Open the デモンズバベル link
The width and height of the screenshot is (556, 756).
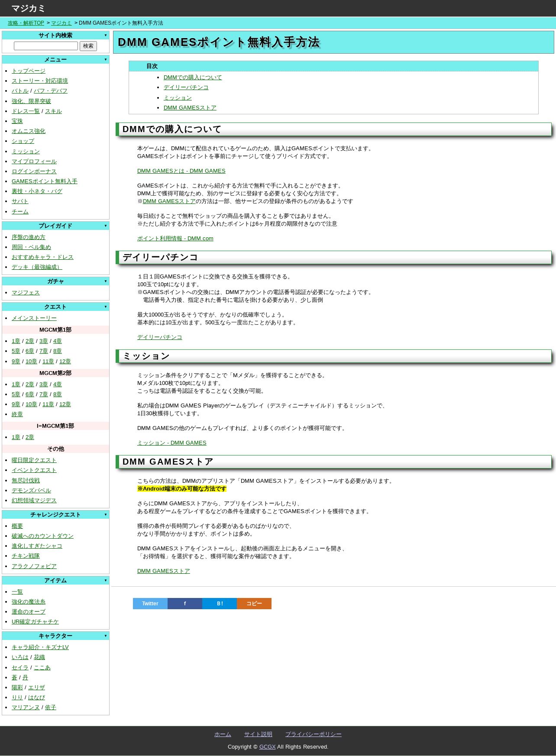click(x=31, y=491)
